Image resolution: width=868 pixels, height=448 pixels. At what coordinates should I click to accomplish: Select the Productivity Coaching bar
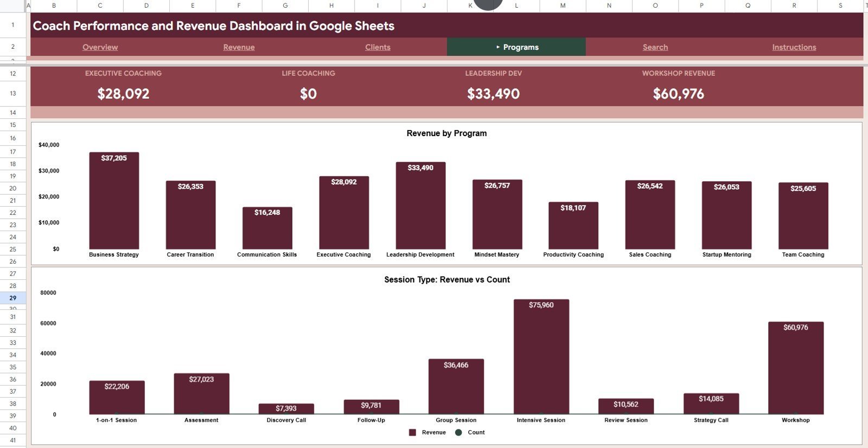pos(573,226)
